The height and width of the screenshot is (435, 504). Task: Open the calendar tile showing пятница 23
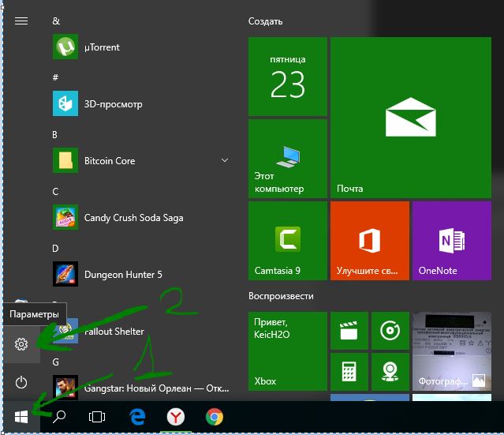pos(288,77)
